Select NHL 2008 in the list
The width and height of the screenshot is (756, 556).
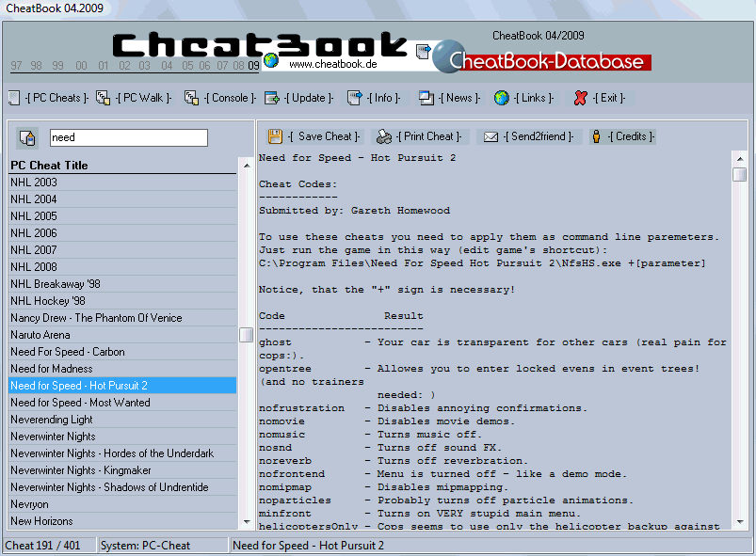click(123, 267)
